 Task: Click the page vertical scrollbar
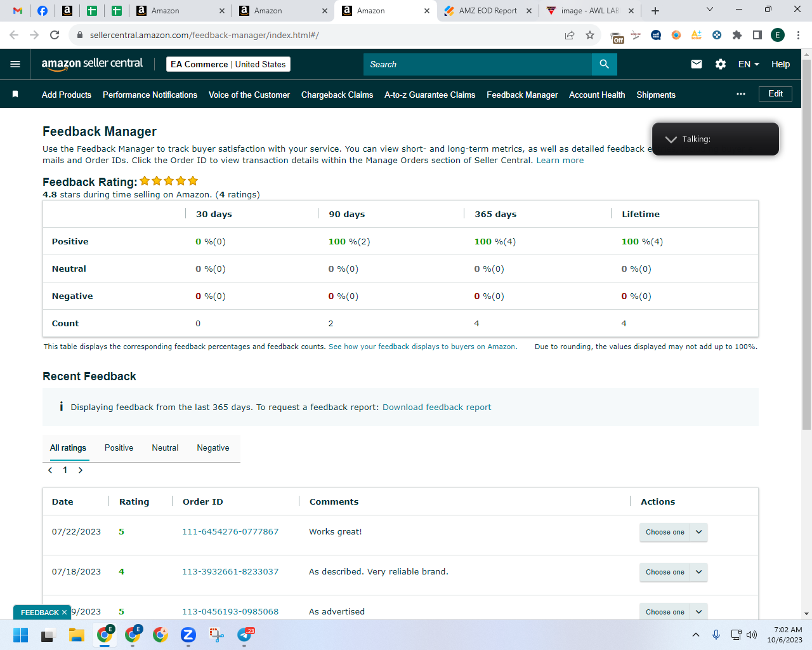[x=806, y=244]
